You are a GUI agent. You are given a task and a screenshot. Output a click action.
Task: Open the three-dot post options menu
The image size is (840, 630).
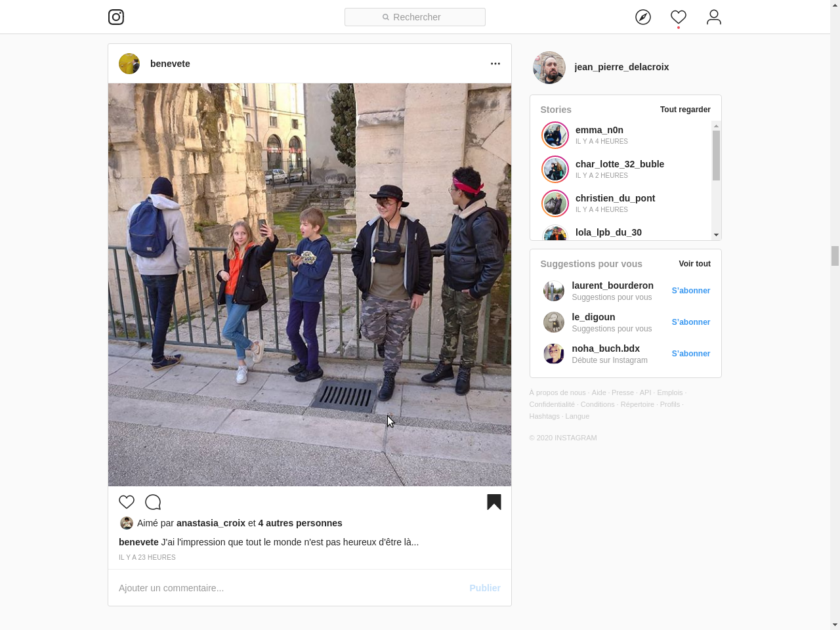click(x=495, y=64)
